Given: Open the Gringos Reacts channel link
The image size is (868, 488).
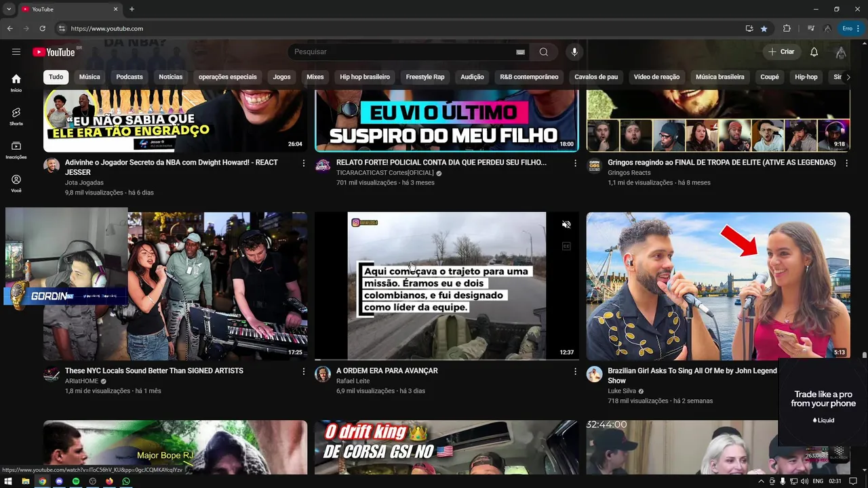Looking at the screenshot, I should 629,173.
